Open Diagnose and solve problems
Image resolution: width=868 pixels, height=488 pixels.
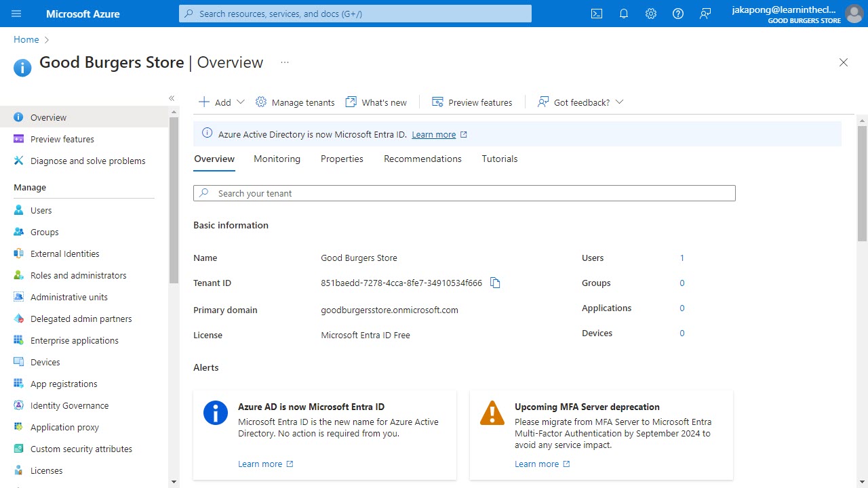(87, 161)
